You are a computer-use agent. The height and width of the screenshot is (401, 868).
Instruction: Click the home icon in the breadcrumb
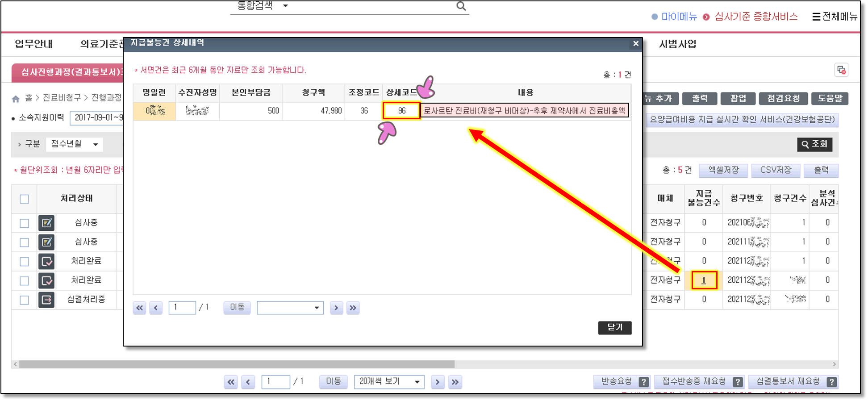pyautogui.click(x=16, y=98)
